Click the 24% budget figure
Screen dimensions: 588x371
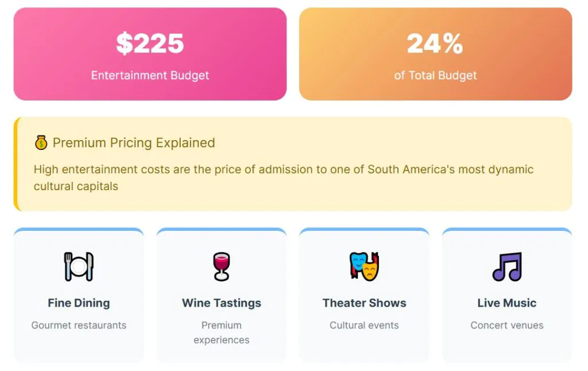coord(435,44)
